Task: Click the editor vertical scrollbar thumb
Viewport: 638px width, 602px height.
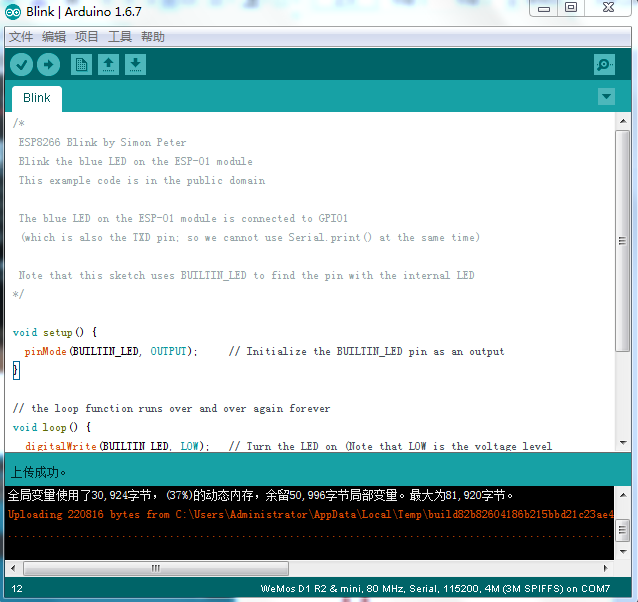Action: click(623, 241)
